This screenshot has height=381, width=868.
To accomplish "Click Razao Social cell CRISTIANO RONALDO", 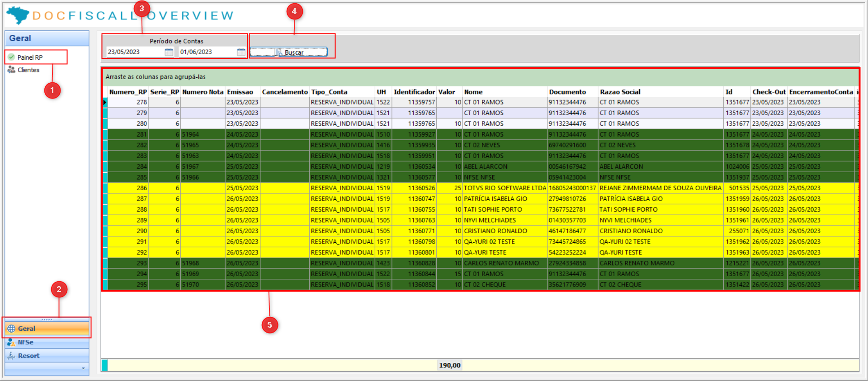I will click(661, 231).
